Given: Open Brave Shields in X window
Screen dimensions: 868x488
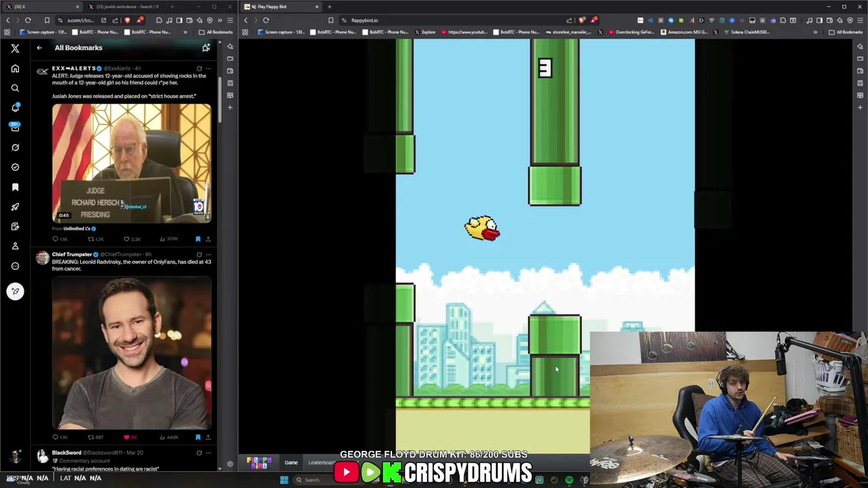Looking at the screenshot, I should pyautogui.click(x=127, y=20).
